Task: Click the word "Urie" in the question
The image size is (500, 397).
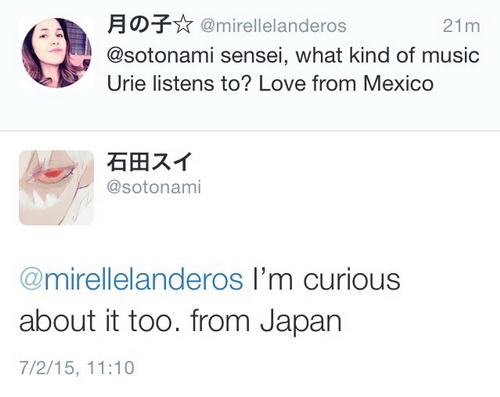Action: click(127, 83)
